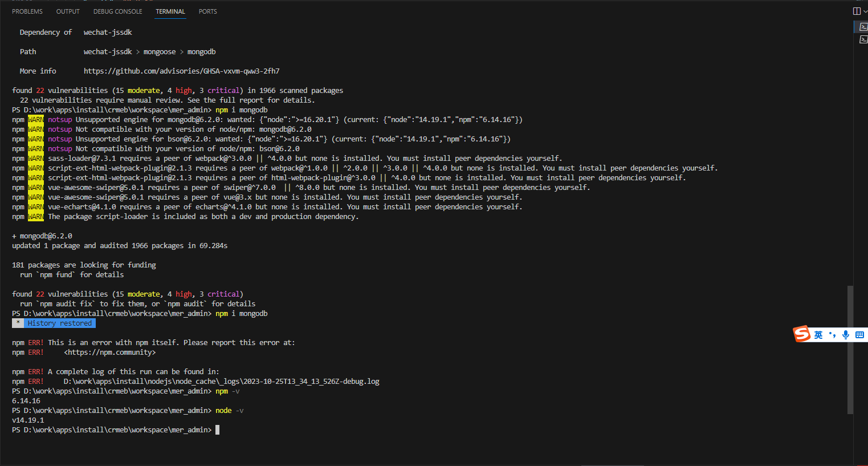Click the sass-loader@7.3.1 warning line
Screen dimensions: 868x466
point(287,159)
